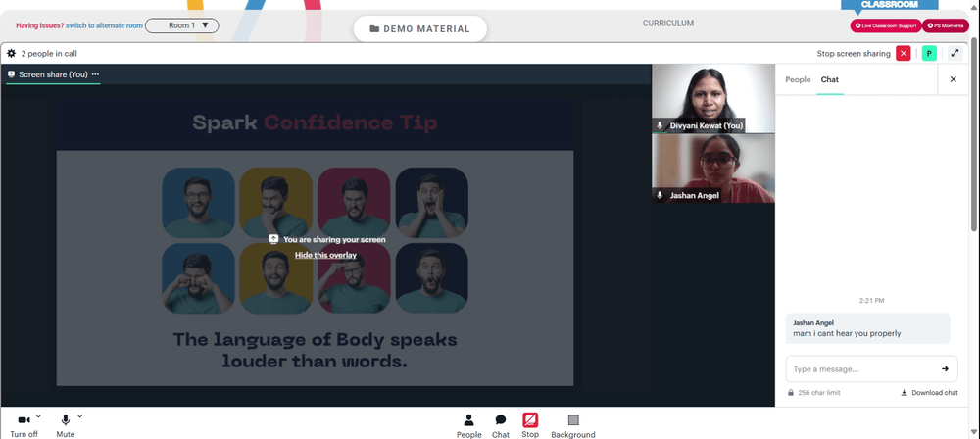Click Having issues? text

pos(40,25)
